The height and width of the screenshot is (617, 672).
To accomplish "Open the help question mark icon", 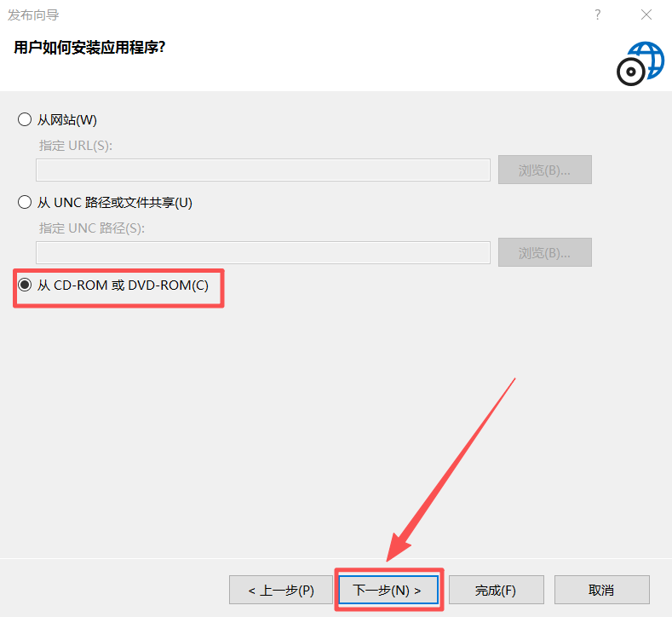I will click(x=597, y=15).
